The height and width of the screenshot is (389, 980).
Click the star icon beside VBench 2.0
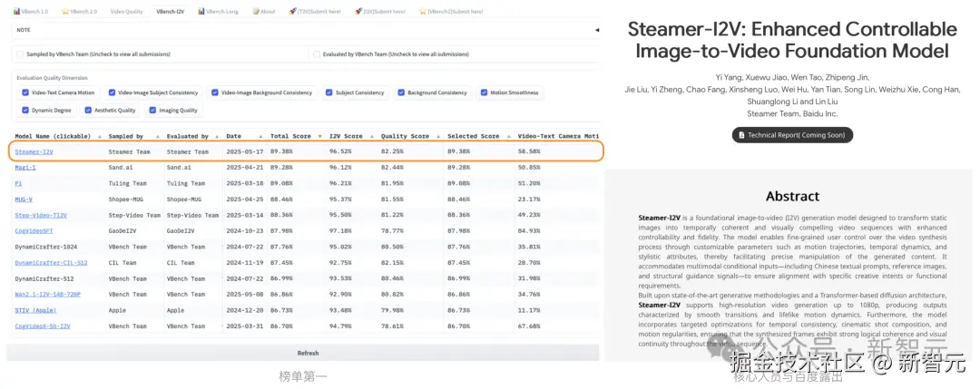click(65, 12)
